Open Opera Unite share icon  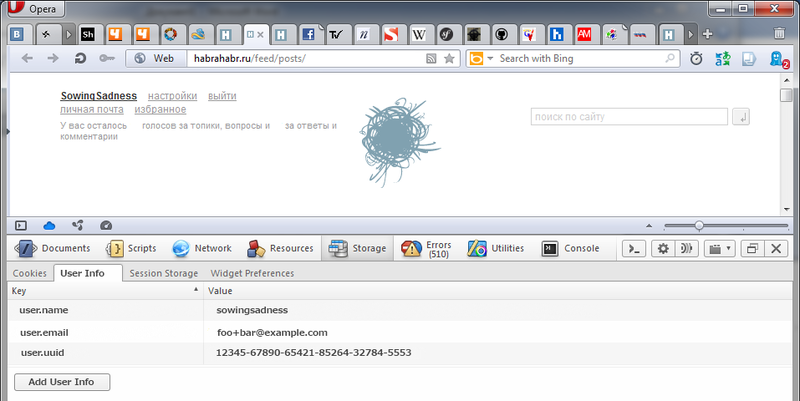[x=78, y=225]
